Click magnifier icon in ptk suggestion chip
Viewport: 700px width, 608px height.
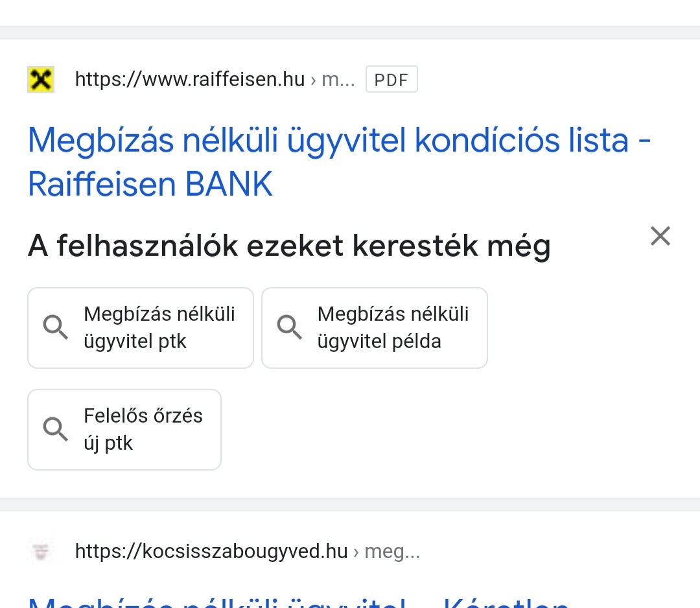pos(55,327)
